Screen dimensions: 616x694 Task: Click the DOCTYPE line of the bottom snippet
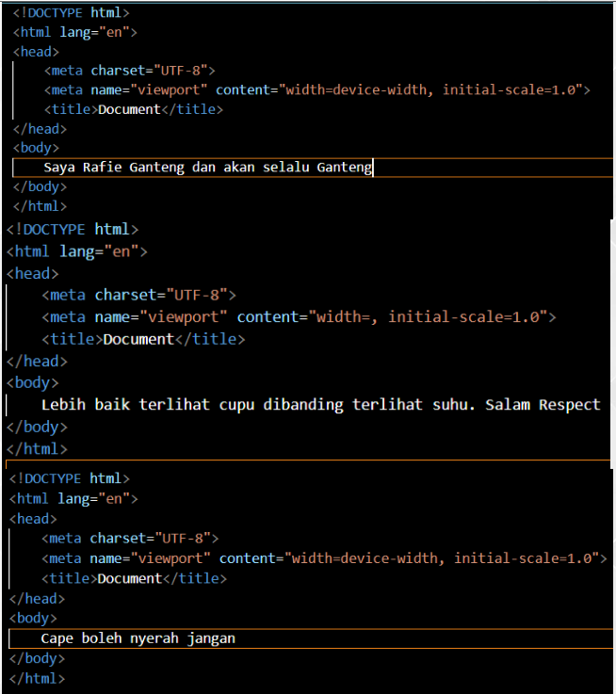tap(70, 478)
